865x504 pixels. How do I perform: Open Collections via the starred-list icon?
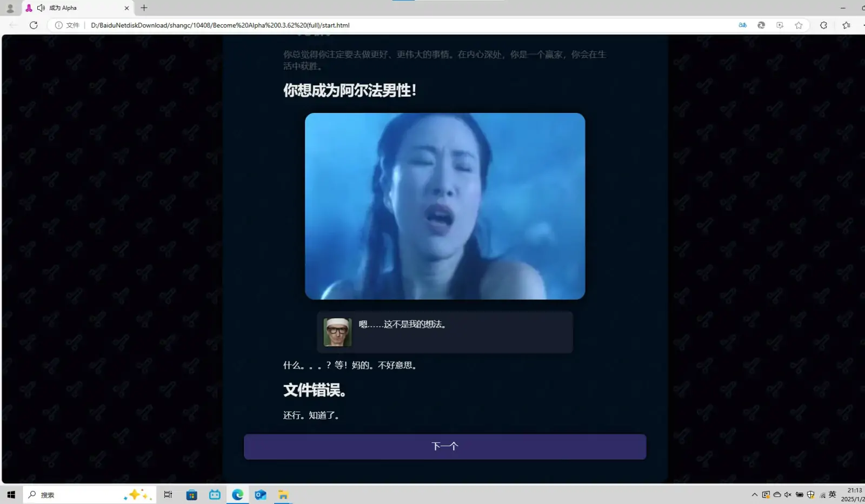(848, 25)
